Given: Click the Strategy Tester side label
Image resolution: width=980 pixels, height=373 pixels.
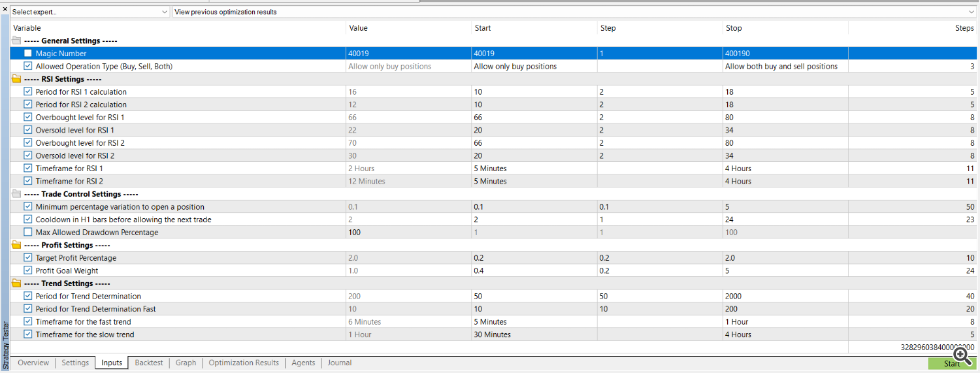Looking at the screenshot, I should click(x=5, y=346).
